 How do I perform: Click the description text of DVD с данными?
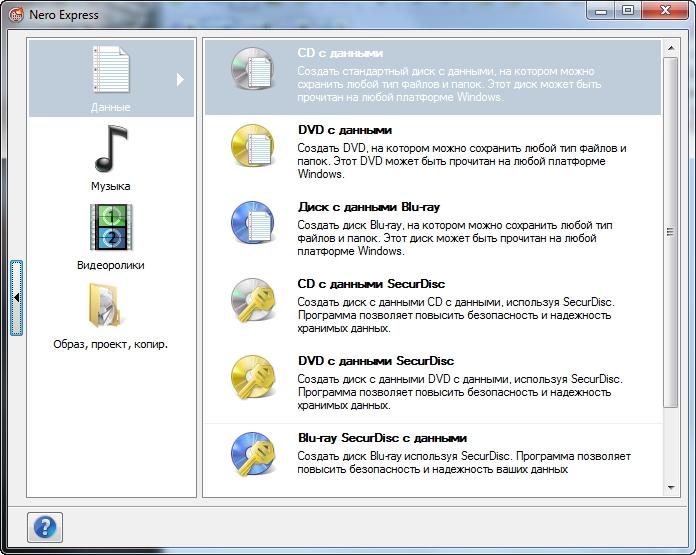[x=462, y=161]
